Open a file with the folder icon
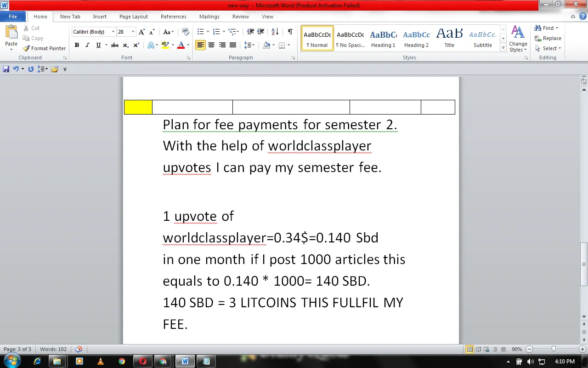The image size is (588, 368). click(x=55, y=69)
